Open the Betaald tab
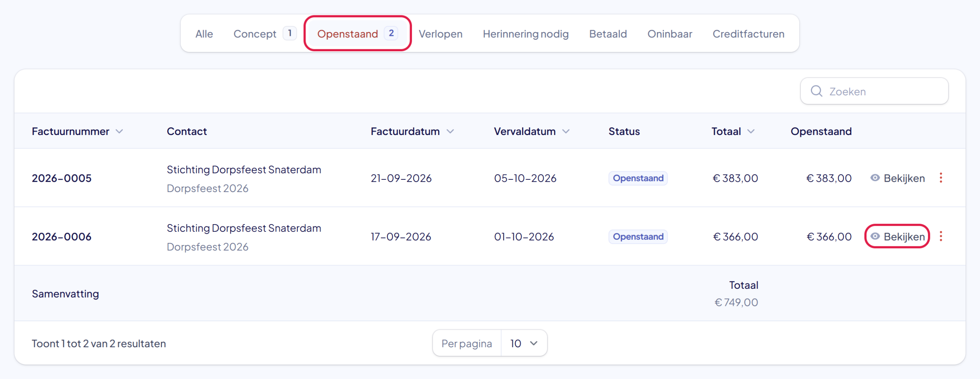 point(608,34)
